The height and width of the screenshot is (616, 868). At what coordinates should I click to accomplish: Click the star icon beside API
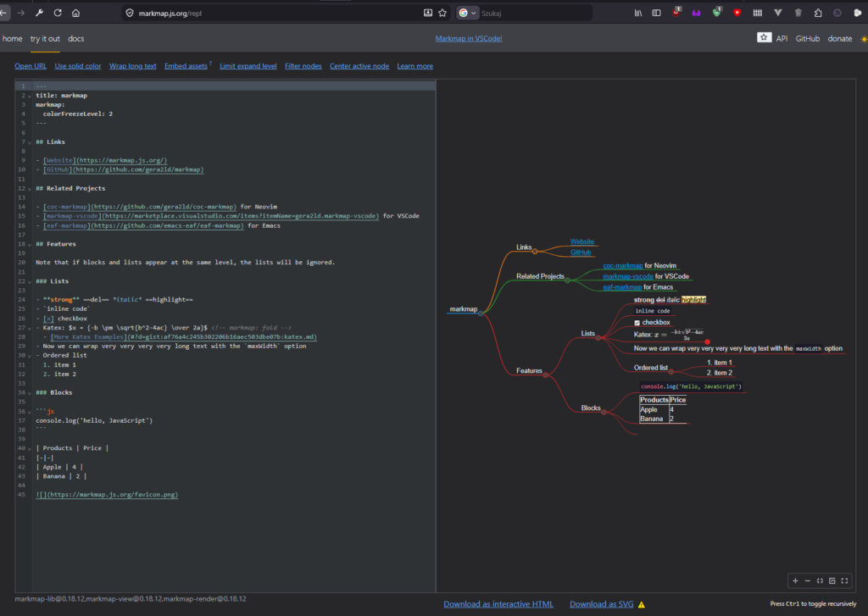tap(764, 38)
